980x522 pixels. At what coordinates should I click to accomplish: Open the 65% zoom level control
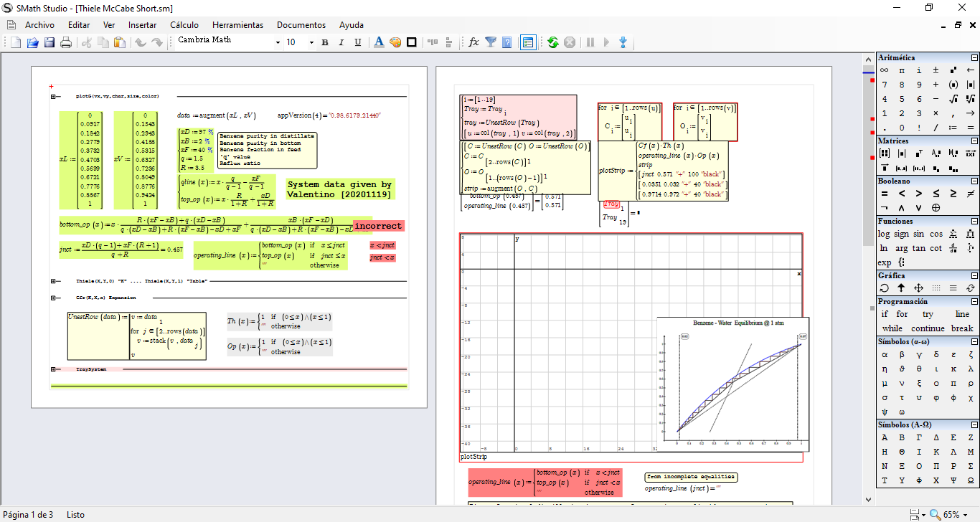pyautogui.click(x=952, y=514)
